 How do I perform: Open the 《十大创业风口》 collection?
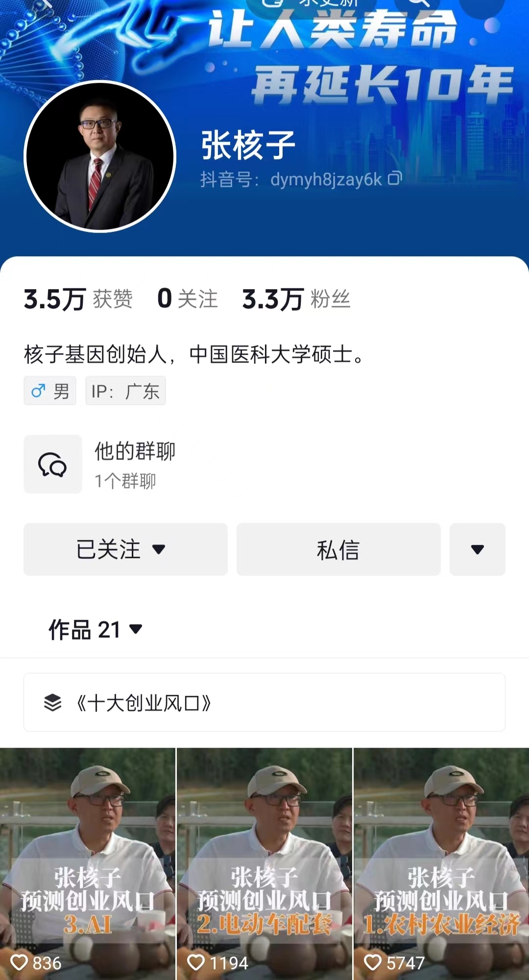[264, 702]
